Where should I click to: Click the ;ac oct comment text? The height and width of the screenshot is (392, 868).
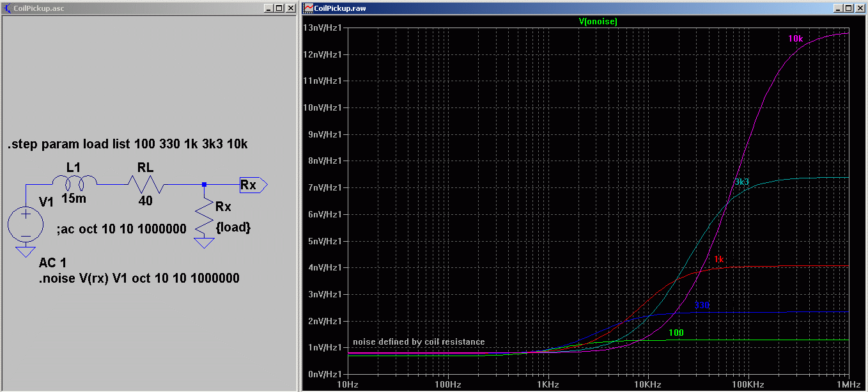coord(121,229)
